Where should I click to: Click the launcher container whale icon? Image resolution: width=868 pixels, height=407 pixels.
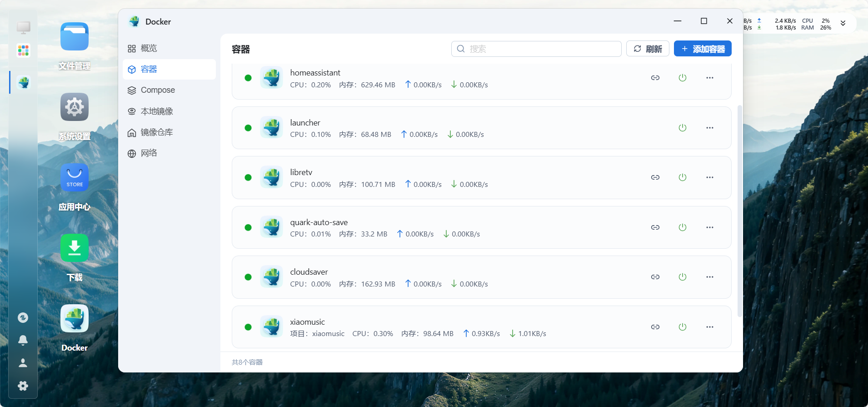click(272, 128)
